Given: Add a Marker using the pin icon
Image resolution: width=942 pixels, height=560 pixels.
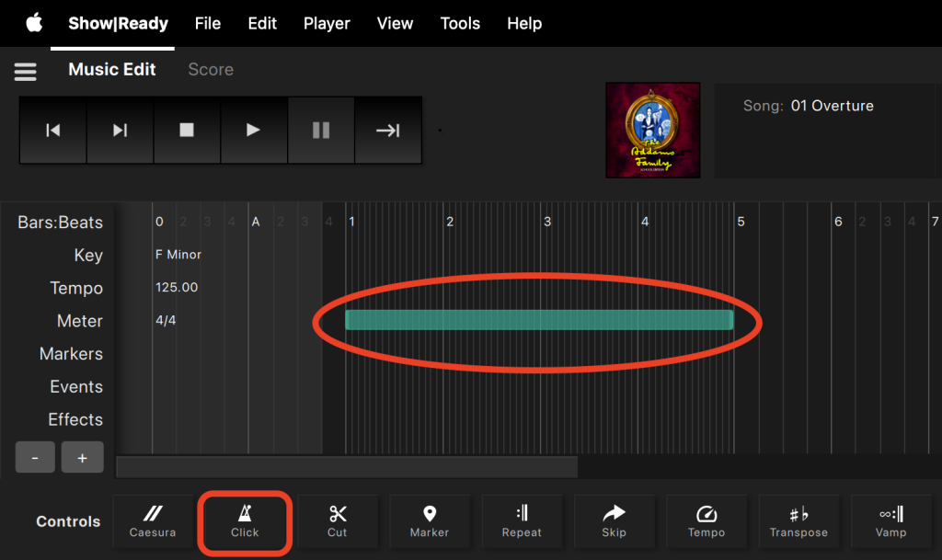Looking at the screenshot, I should [x=430, y=521].
